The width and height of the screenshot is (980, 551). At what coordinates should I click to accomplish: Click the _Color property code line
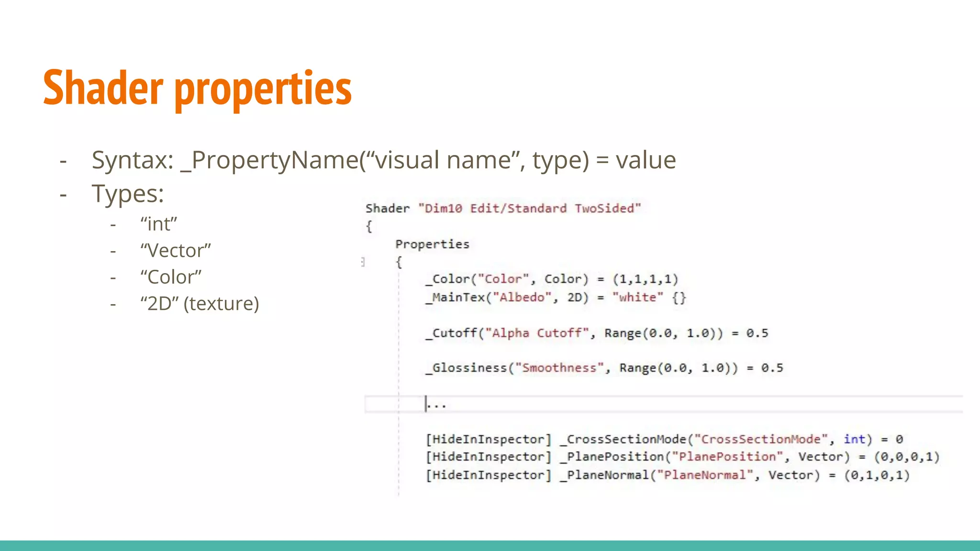pos(552,279)
